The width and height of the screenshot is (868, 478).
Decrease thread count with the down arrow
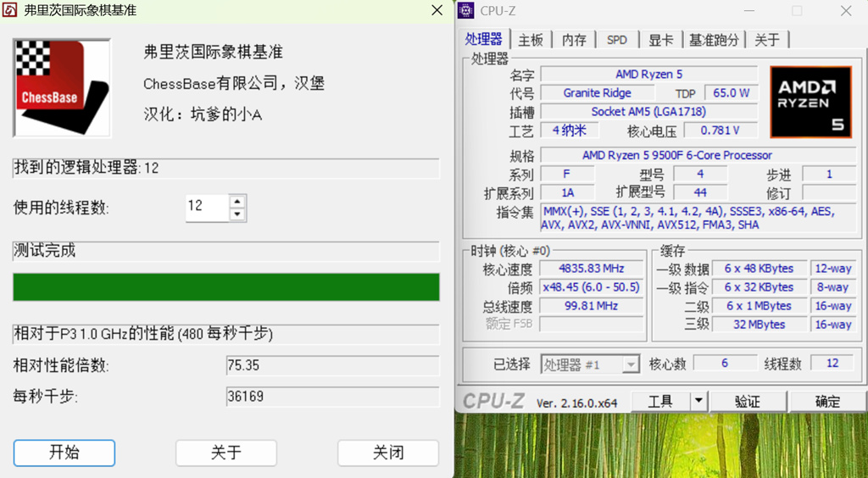(237, 214)
